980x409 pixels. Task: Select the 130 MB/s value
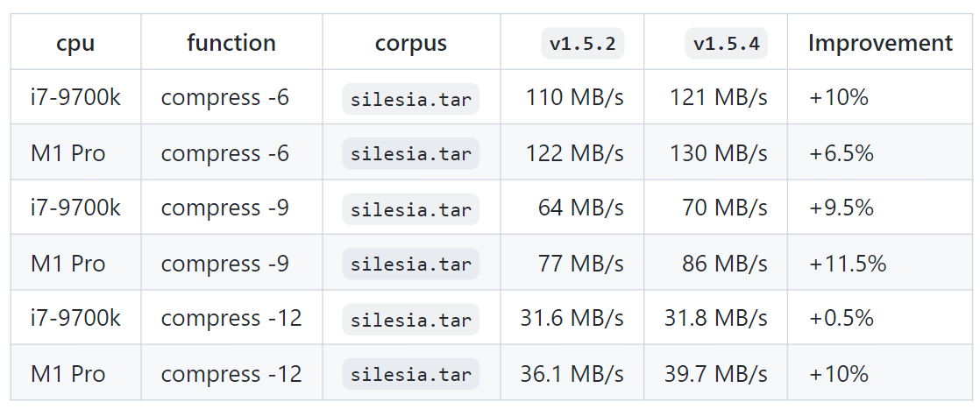coord(719,153)
